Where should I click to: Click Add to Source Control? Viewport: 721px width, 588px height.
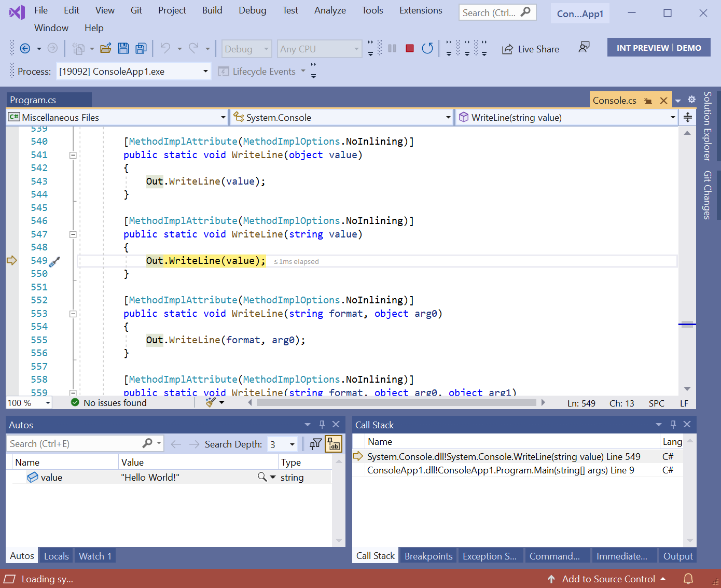(x=606, y=579)
